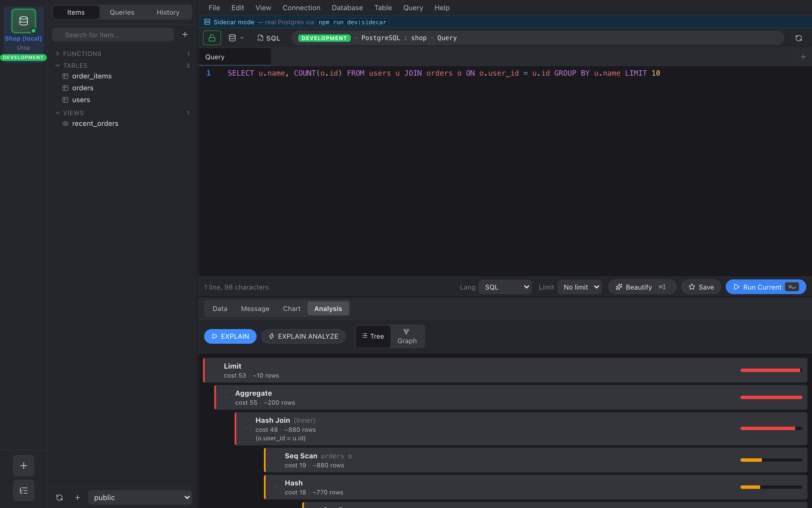This screenshot has width=812, height=508.
Task: Click the refresh icon at top right
Action: pos(798,38)
